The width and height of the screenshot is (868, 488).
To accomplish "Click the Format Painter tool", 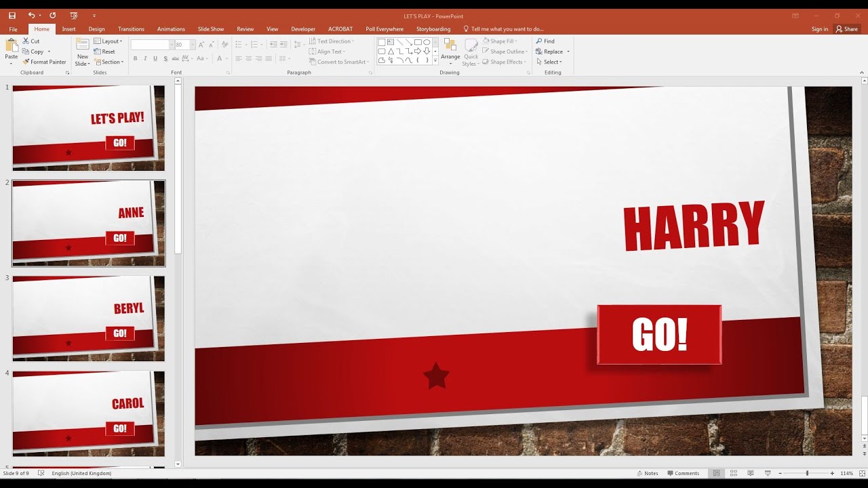I will point(45,62).
